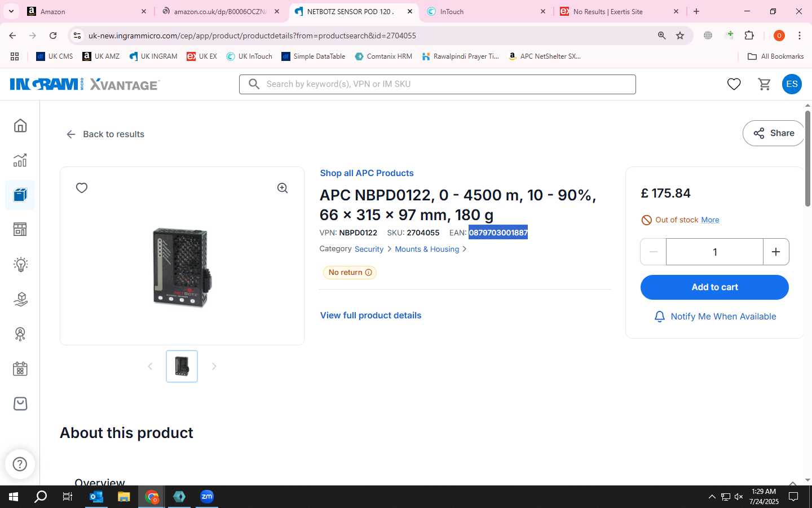Select the products box sidebar icon
The image size is (812, 508).
point(20,195)
